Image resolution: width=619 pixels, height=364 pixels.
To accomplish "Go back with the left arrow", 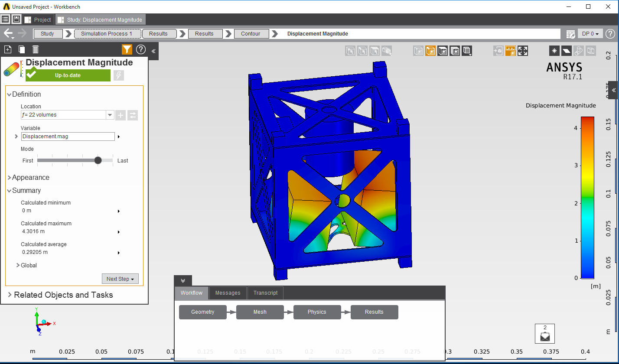I will pos(8,33).
